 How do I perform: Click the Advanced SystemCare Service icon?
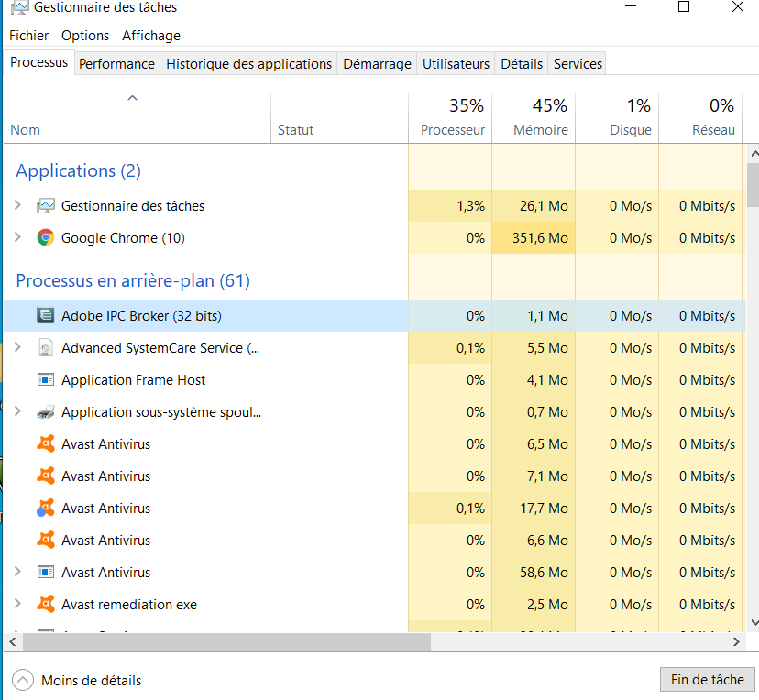click(x=46, y=348)
